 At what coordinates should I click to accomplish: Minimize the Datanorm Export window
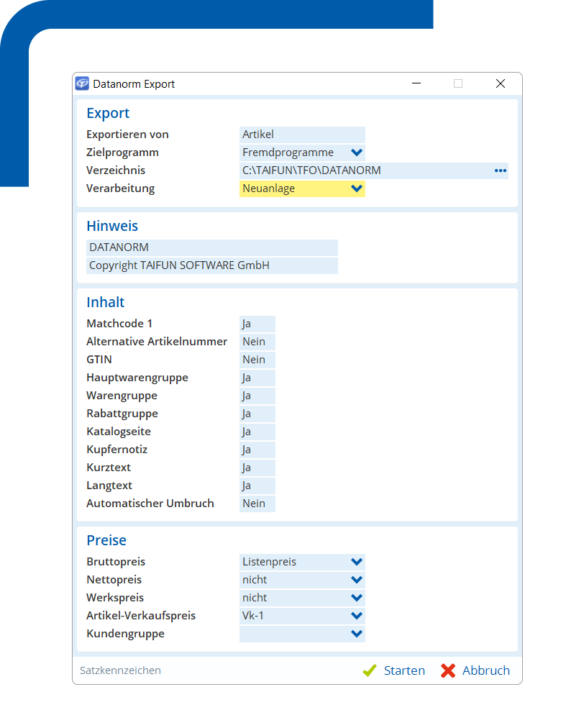416,83
